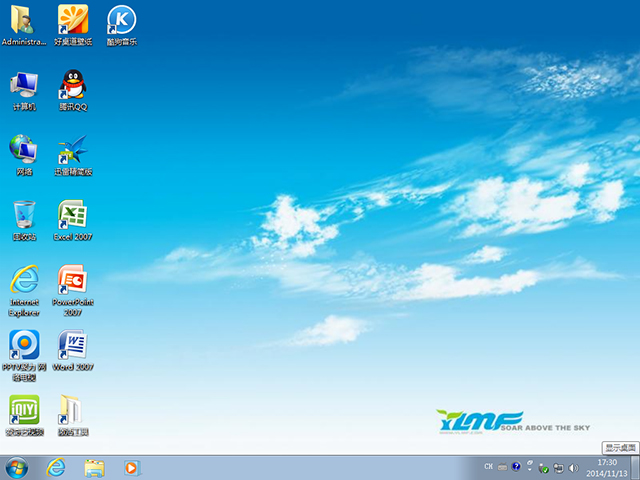Launch PowerPoint 2007 shortcut
Viewport: 640px width, 480px height.
(72, 280)
